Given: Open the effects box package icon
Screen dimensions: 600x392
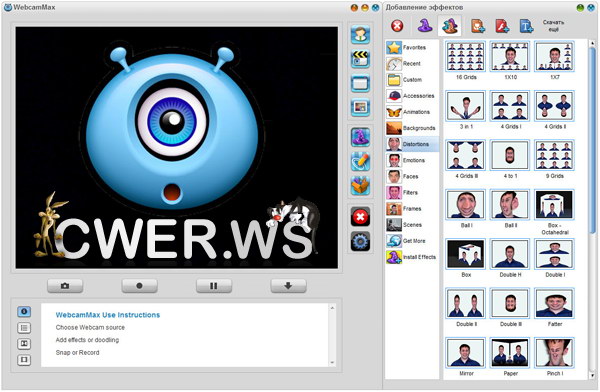Looking at the screenshot, I should pyautogui.click(x=360, y=185).
